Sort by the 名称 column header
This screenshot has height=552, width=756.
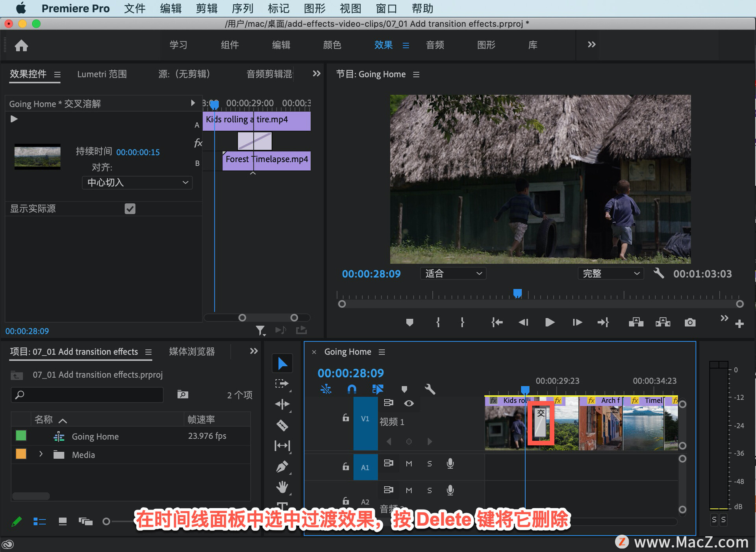43,419
